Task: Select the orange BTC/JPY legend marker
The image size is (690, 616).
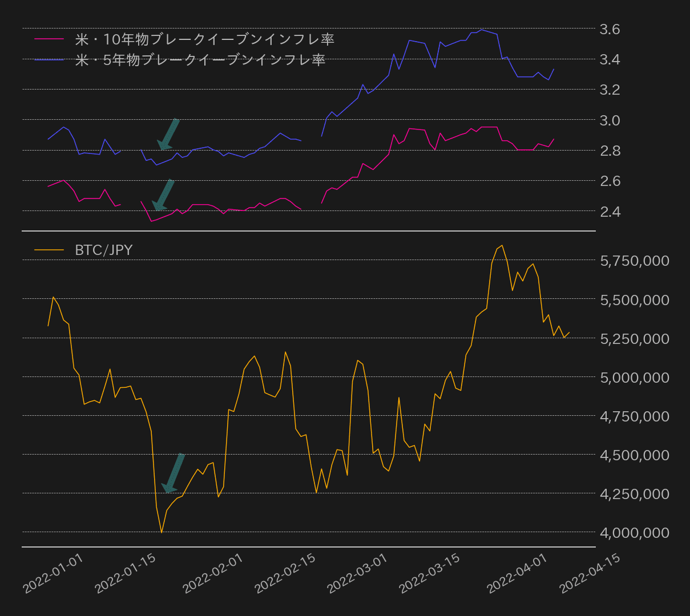Action: (50, 249)
